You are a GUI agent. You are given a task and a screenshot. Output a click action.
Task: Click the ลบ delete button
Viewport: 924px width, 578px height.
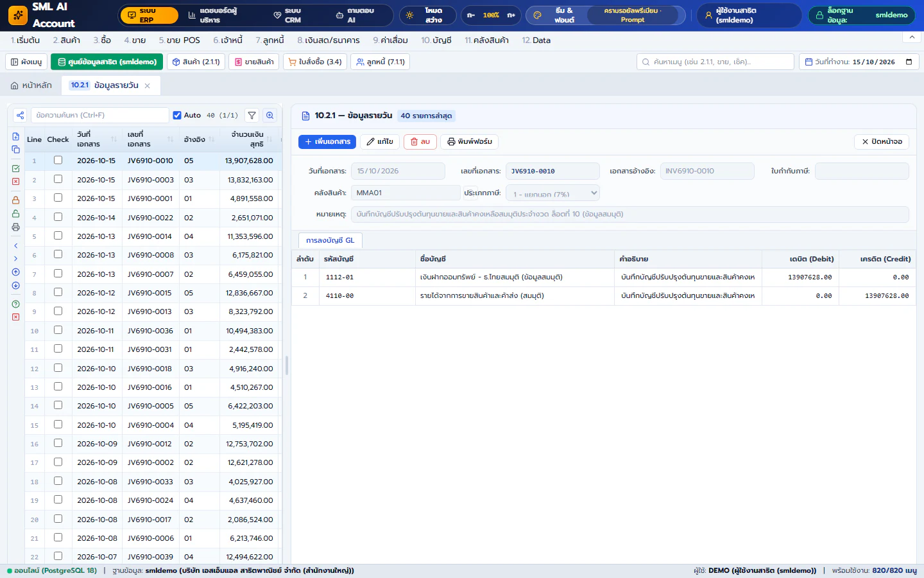coord(420,141)
